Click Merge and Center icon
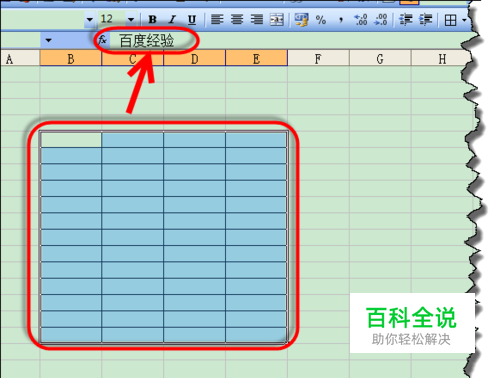Screen dimensions: 500x378 277,20
